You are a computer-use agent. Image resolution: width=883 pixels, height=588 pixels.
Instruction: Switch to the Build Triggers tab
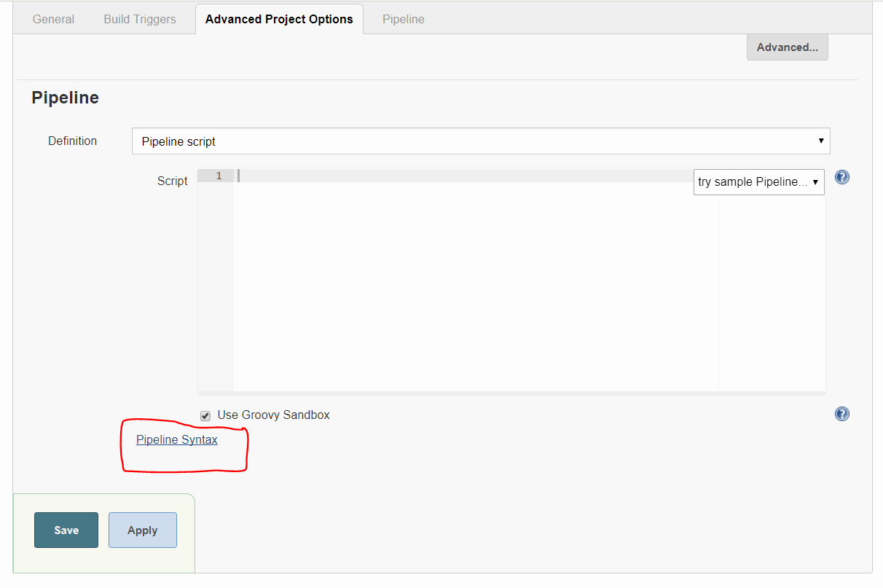pyautogui.click(x=139, y=19)
